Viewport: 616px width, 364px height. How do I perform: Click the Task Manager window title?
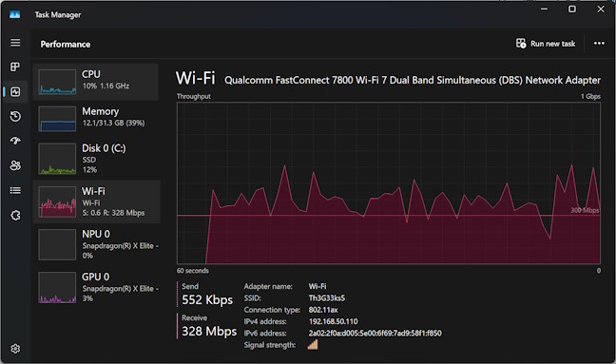(58, 14)
